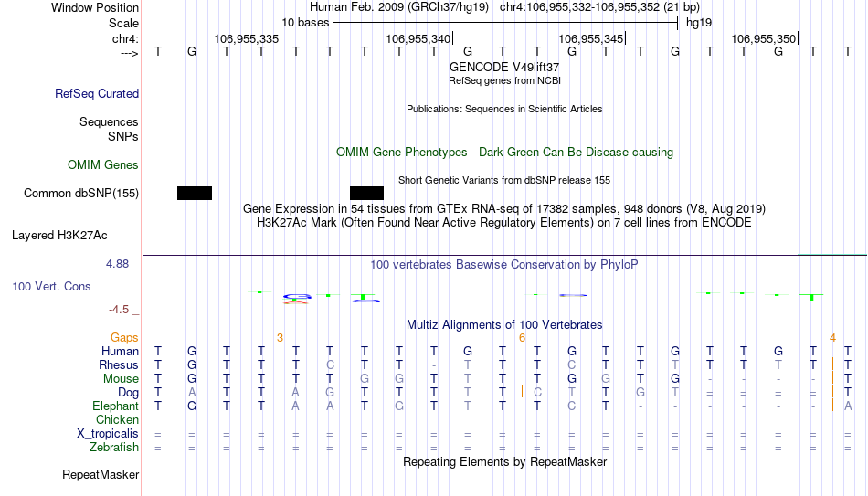Select the Common dbSNP(155) track label
Viewport: 868px width, 496px height.
[x=81, y=194]
